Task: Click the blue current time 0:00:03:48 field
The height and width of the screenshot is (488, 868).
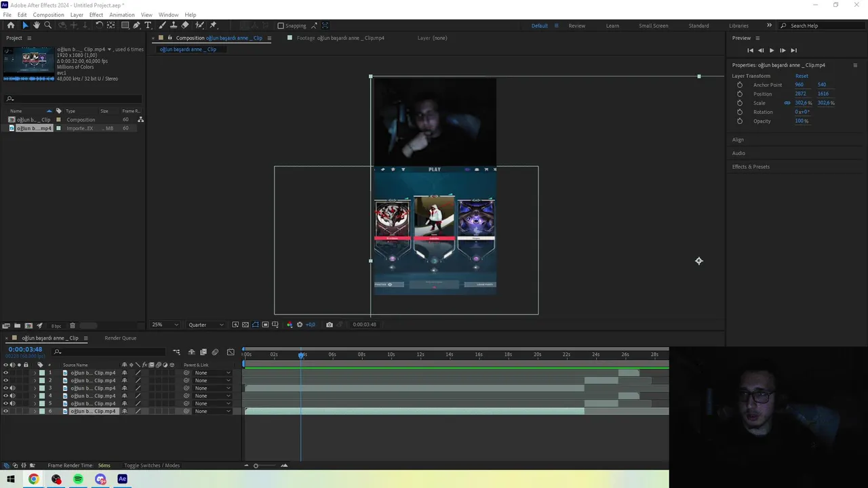Action: click(25, 349)
